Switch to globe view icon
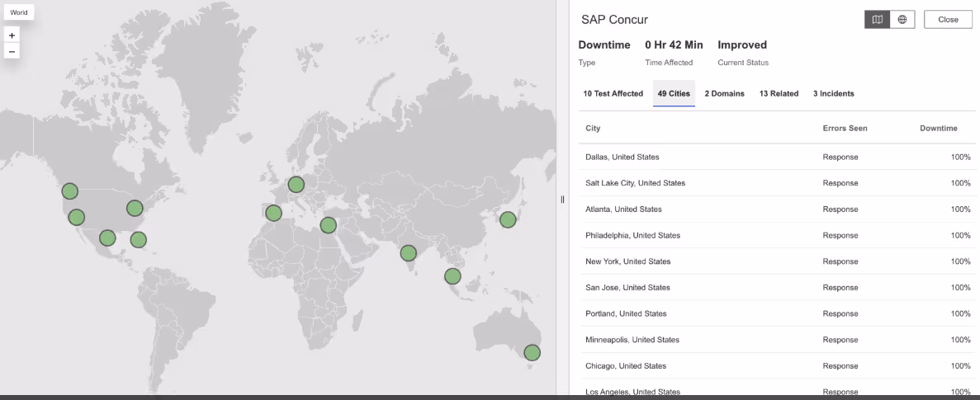 click(x=902, y=19)
